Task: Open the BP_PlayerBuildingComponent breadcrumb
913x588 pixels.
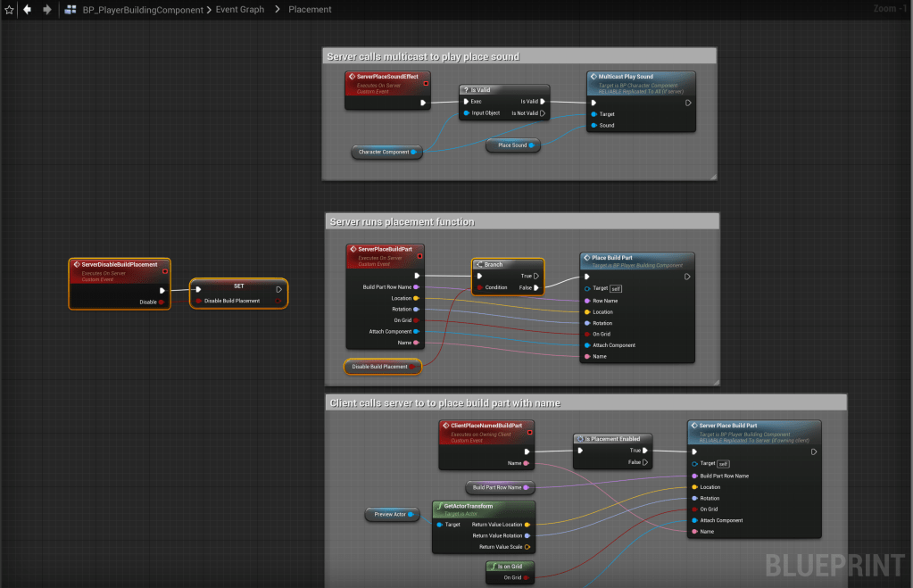Action: 142,10
